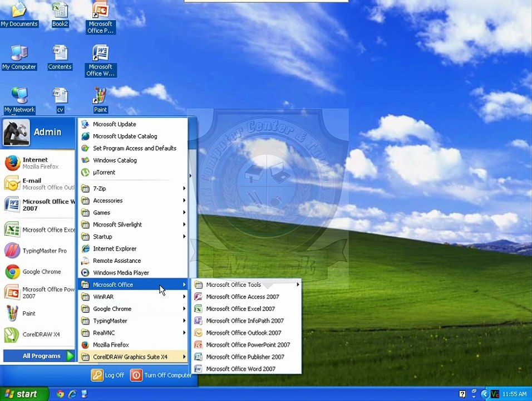Image resolution: width=532 pixels, height=401 pixels.
Task: Click the Admin user picture
Action: (16, 132)
